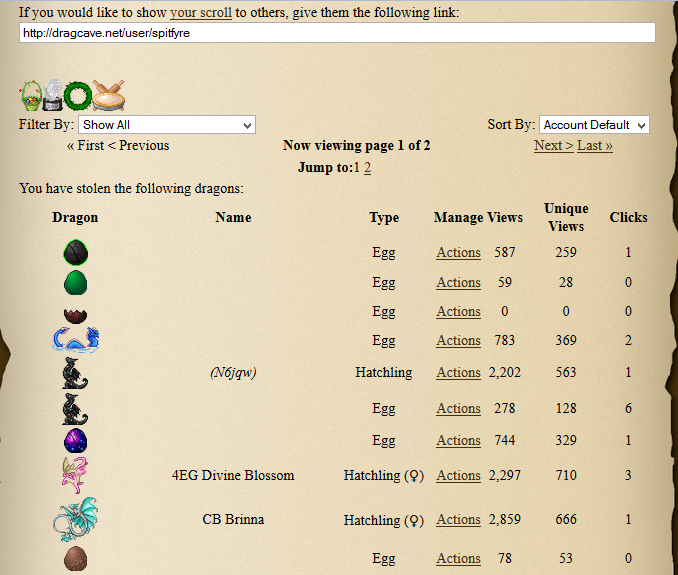Select the blue sea serpent dragon sprite

tap(75, 340)
